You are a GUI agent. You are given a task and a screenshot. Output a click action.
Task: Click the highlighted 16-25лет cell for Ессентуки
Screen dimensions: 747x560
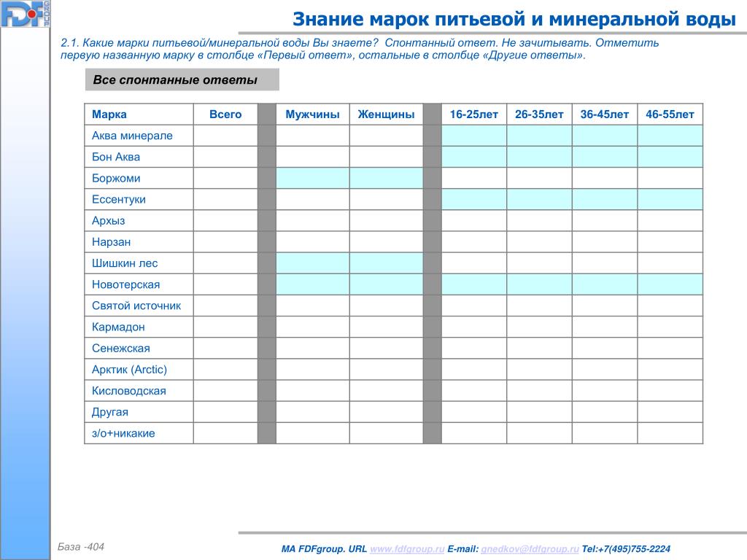coord(473,199)
